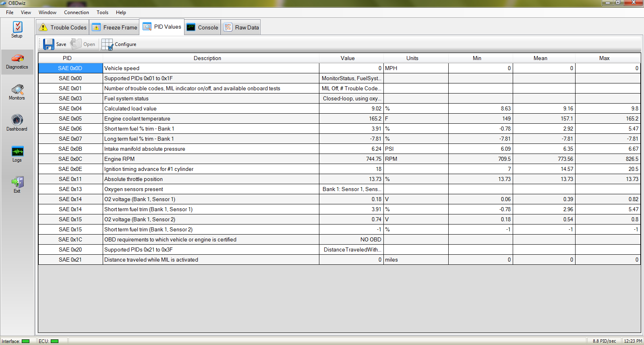Select the Engine coolant temperature row
This screenshot has width=644, height=345.
click(x=339, y=118)
